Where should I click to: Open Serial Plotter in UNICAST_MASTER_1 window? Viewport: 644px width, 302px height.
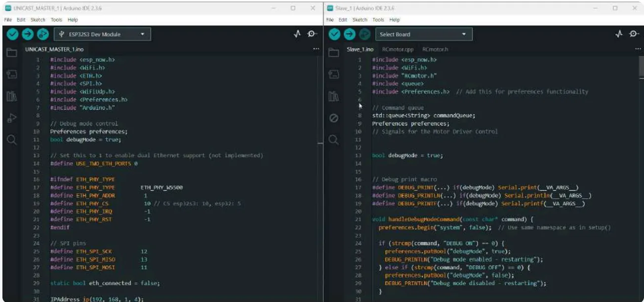[297, 34]
